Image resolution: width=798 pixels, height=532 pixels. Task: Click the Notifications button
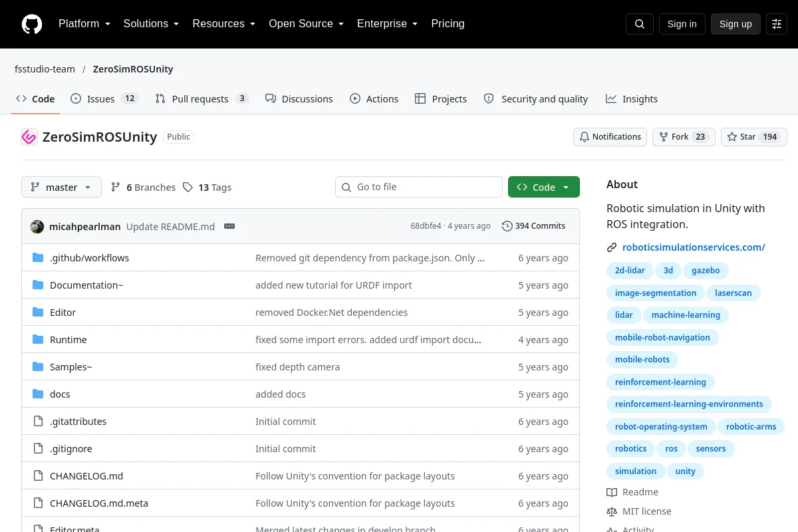click(610, 137)
